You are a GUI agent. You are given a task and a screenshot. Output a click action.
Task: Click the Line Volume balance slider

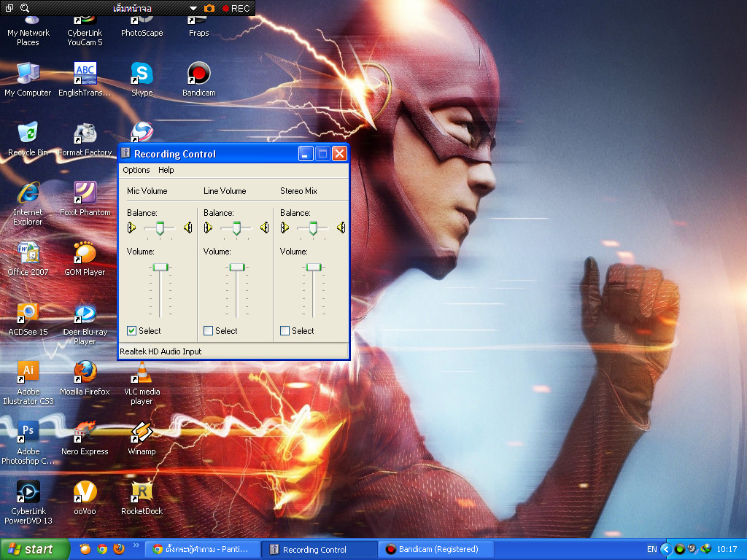pos(236,228)
